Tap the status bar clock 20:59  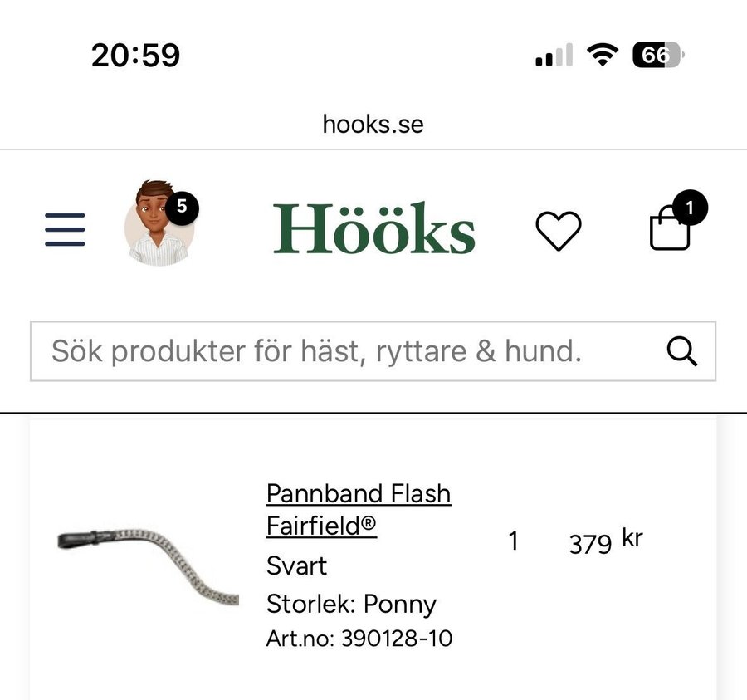135,56
